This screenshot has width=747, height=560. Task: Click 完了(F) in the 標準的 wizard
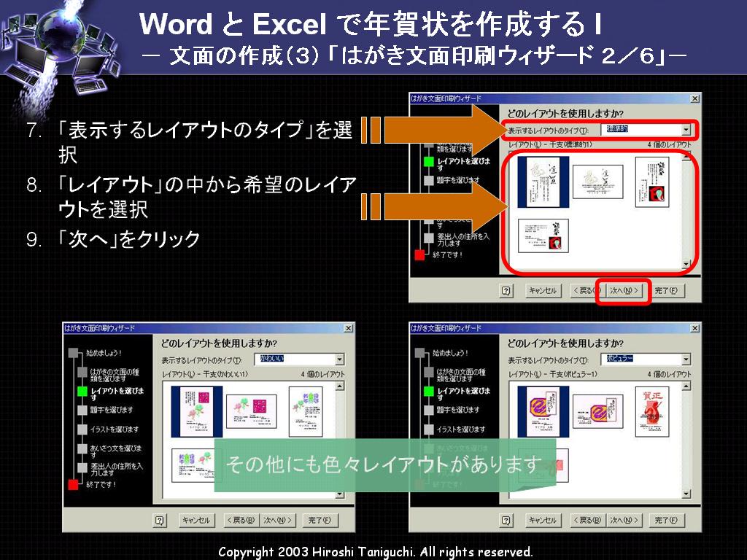(666, 290)
